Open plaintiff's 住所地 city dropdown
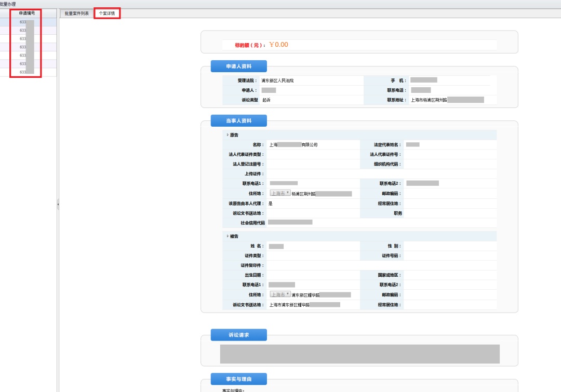Screen dimensions: 561x392 tap(280, 193)
